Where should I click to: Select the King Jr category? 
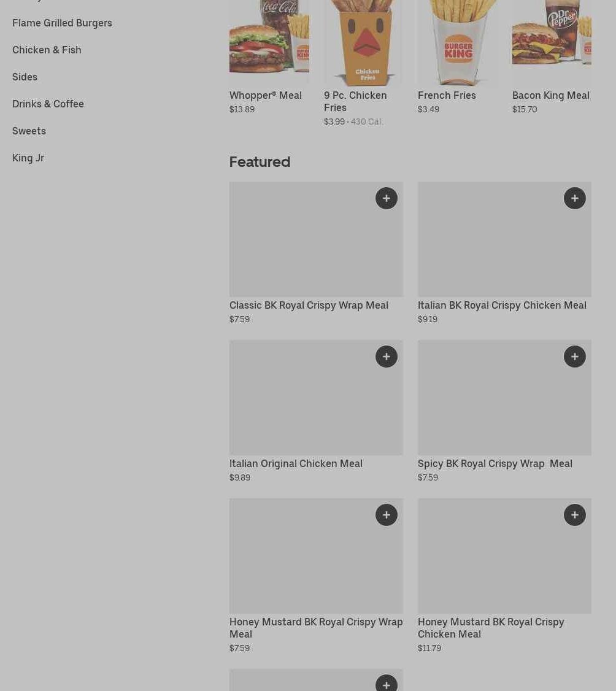point(28,158)
